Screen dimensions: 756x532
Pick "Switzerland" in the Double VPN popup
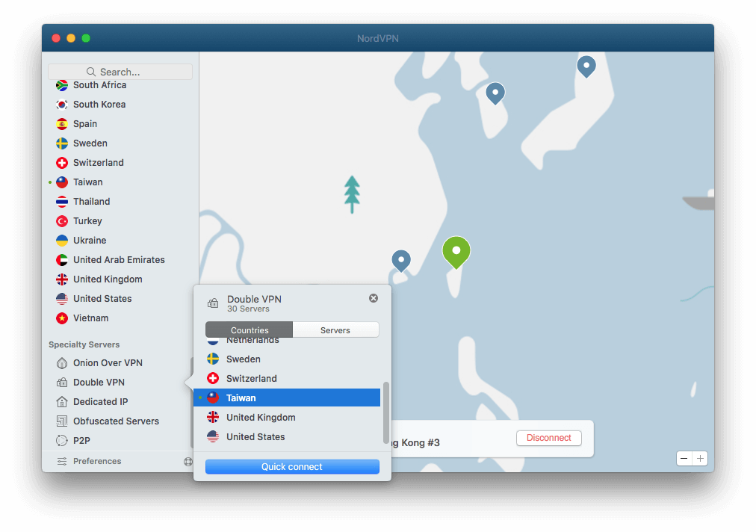click(252, 379)
